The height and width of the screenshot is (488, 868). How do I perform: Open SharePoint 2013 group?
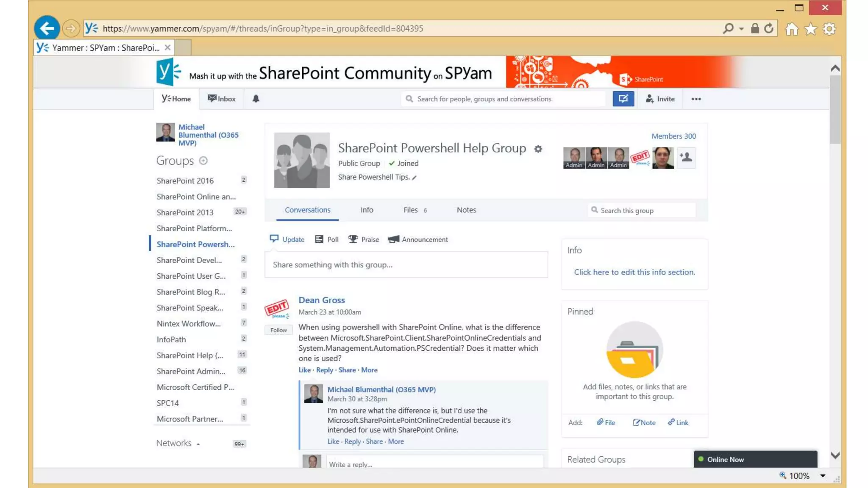click(x=185, y=212)
